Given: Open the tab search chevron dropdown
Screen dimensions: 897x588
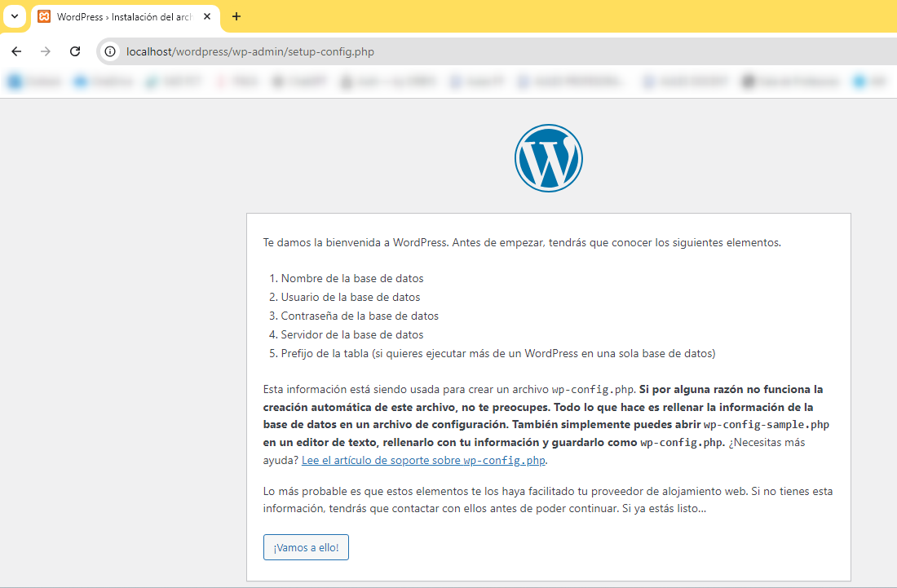Looking at the screenshot, I should 14,16.
